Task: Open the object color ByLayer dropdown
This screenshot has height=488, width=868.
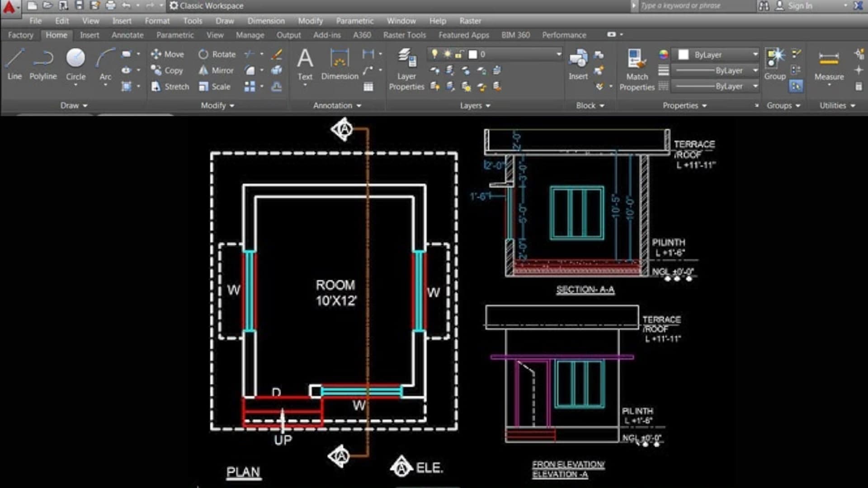Action: click(x=714, y=54)
